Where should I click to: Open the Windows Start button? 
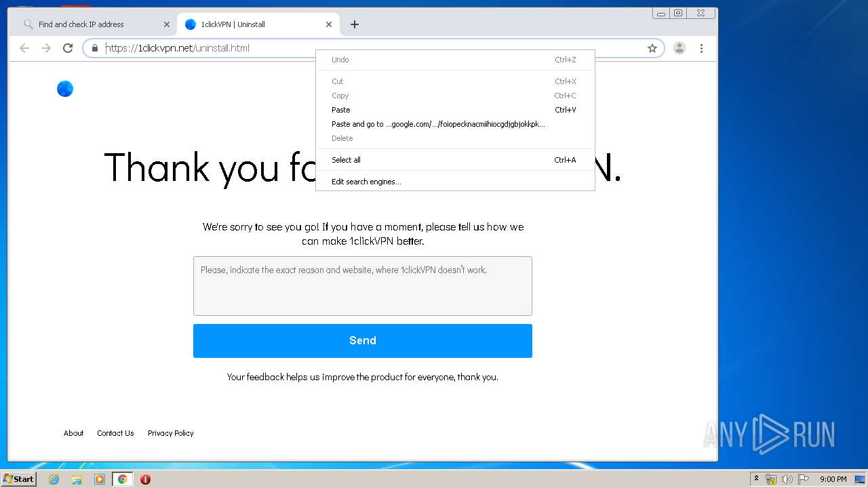coord(18,479)
